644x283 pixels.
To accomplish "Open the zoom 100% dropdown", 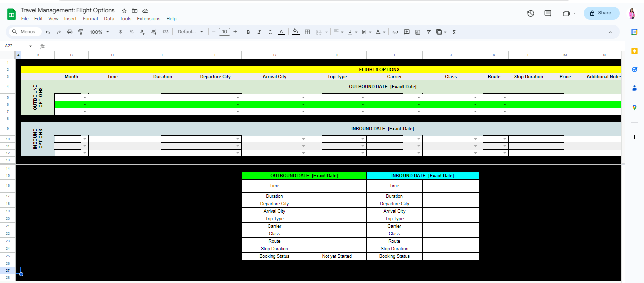I will (x=99, y=32).
